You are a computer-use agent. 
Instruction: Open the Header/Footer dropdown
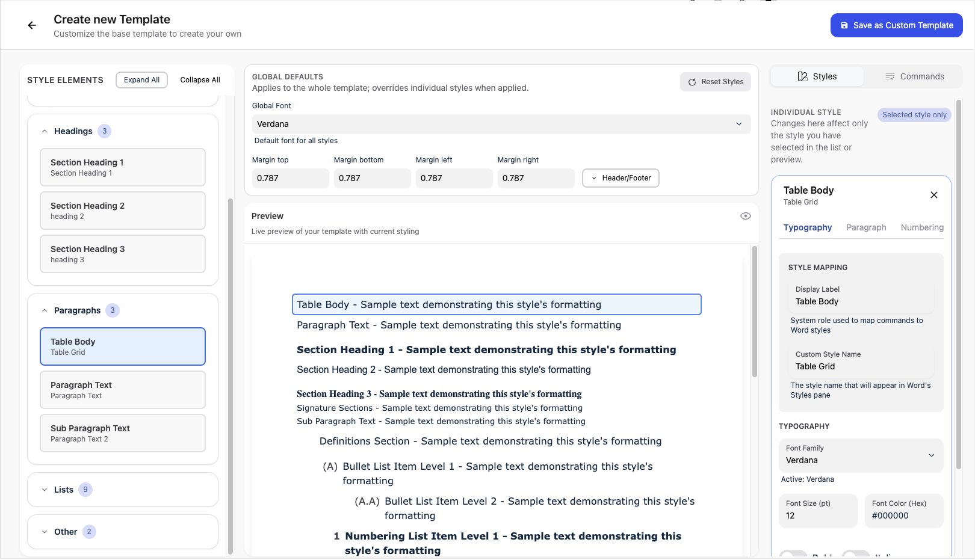pyautogui.click(x=621, y=178)
